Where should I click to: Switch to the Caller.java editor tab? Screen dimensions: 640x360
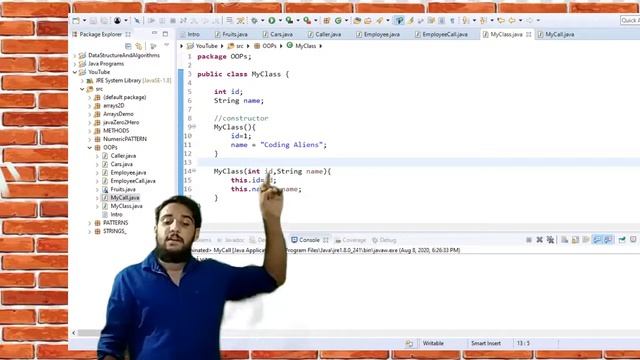(x=324, y=35)
